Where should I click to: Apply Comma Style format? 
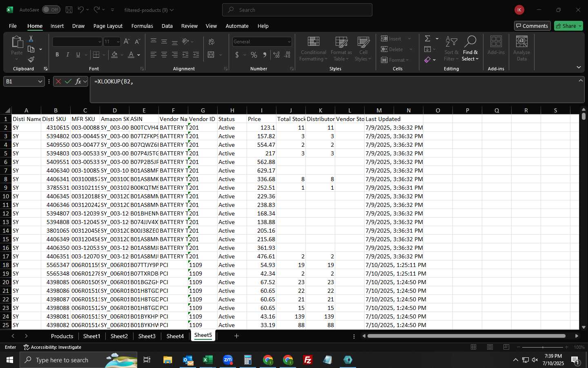point(265,55)
